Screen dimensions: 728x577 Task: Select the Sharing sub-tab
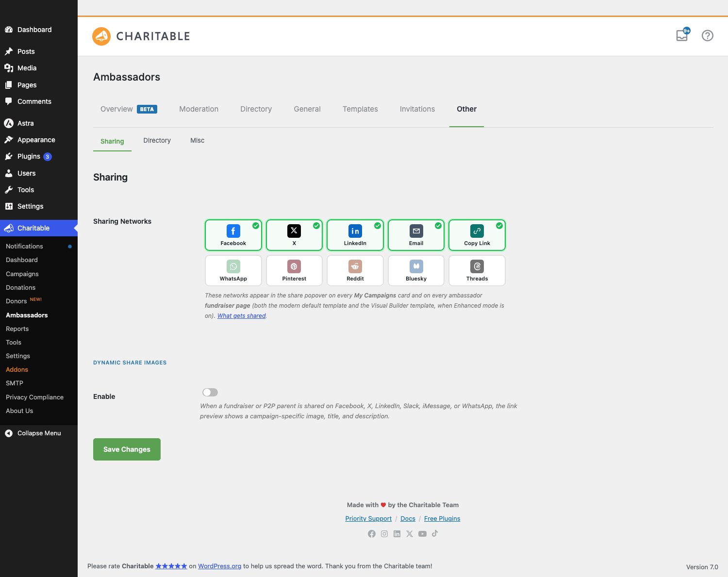tap(112, 141)
